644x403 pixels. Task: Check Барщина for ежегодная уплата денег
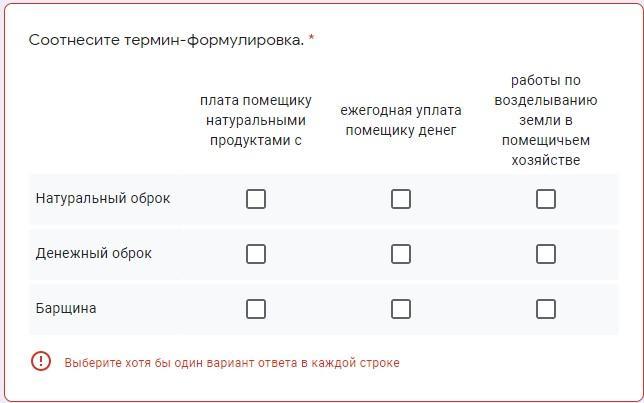401,309
